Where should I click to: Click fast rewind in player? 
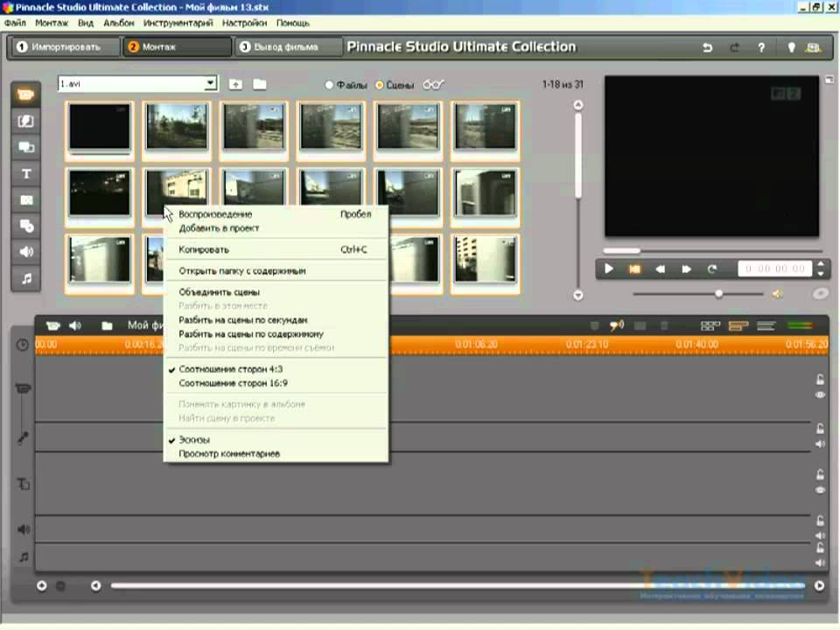point(660,269)
